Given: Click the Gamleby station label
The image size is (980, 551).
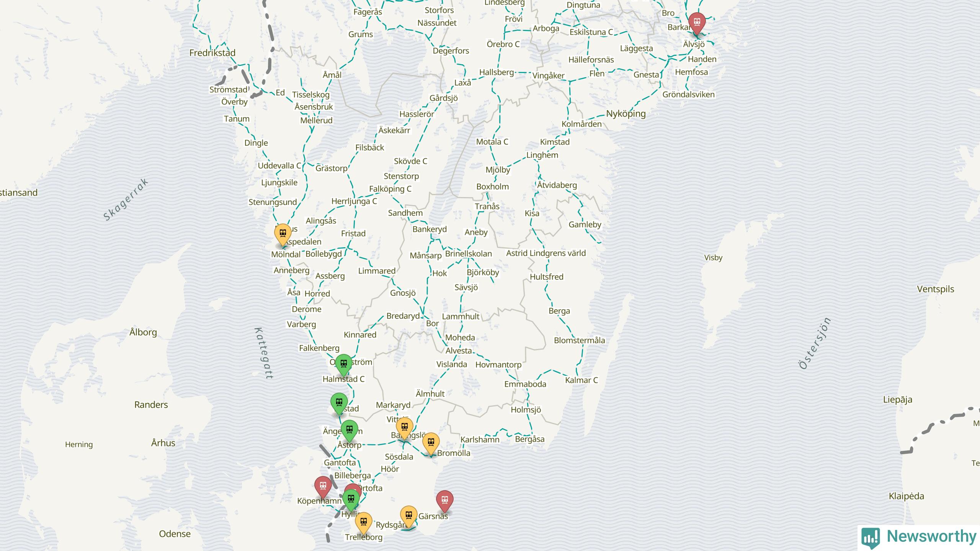Looking at the screenshot, I should tap(585, 225).
